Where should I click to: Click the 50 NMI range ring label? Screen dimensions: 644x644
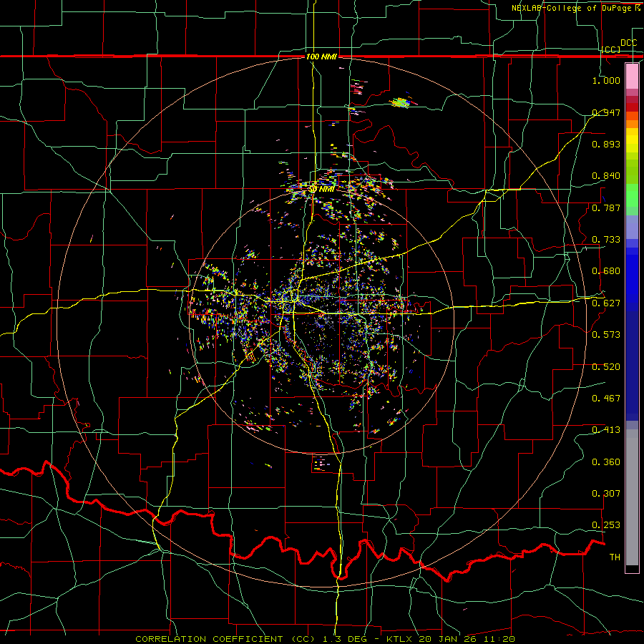click(321, 190)
